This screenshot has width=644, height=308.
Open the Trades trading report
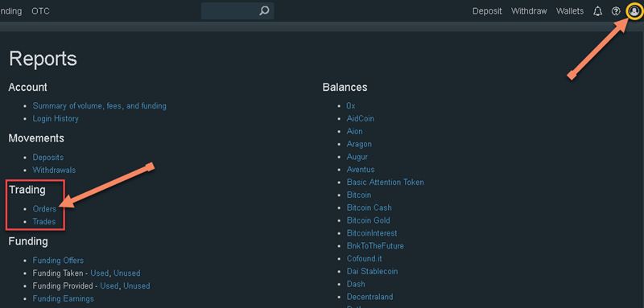pyautogui.click(x=44, y=221)
